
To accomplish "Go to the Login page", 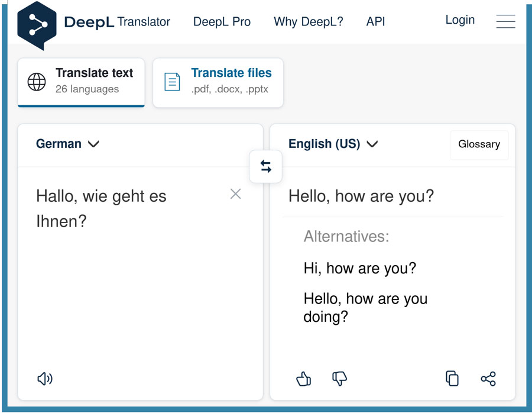I will coord(460,20).
